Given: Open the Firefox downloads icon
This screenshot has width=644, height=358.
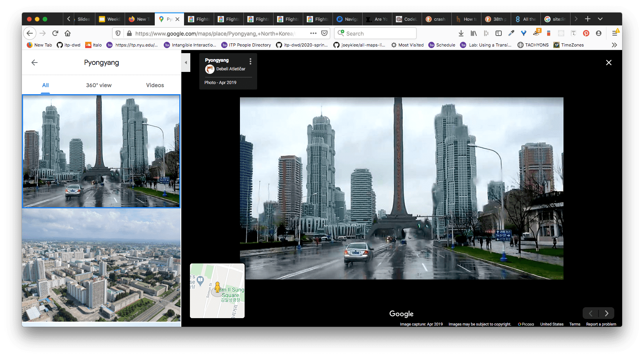Looking at the screenshot, I should pos(461,33).
